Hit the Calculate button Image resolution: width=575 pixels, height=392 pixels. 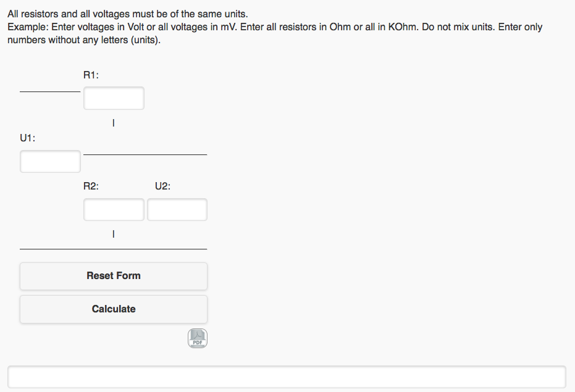pos(114,309)
